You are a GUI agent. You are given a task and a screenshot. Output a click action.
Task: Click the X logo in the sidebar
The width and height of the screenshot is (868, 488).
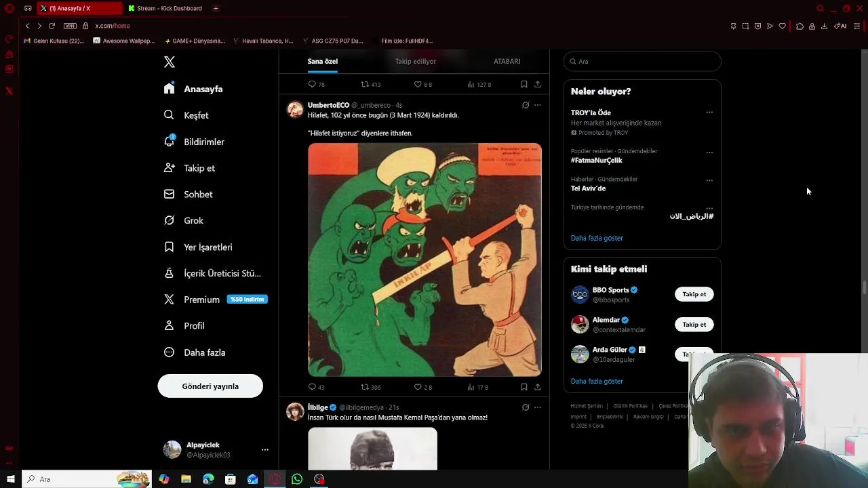tap(170, 62)
